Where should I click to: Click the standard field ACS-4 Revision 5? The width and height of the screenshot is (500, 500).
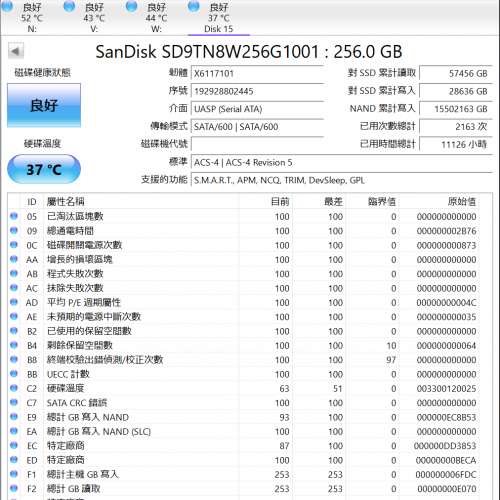342,162
